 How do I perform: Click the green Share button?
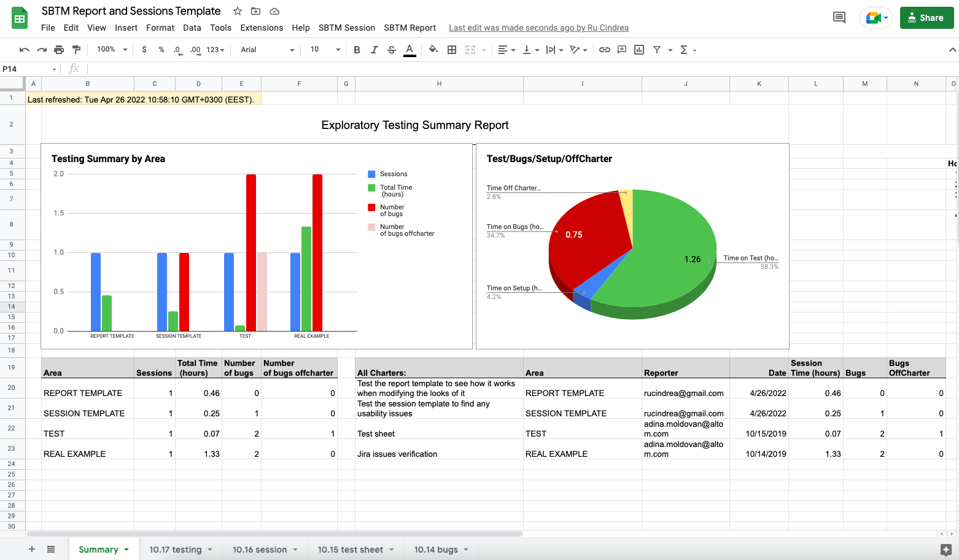coord(926,18)
